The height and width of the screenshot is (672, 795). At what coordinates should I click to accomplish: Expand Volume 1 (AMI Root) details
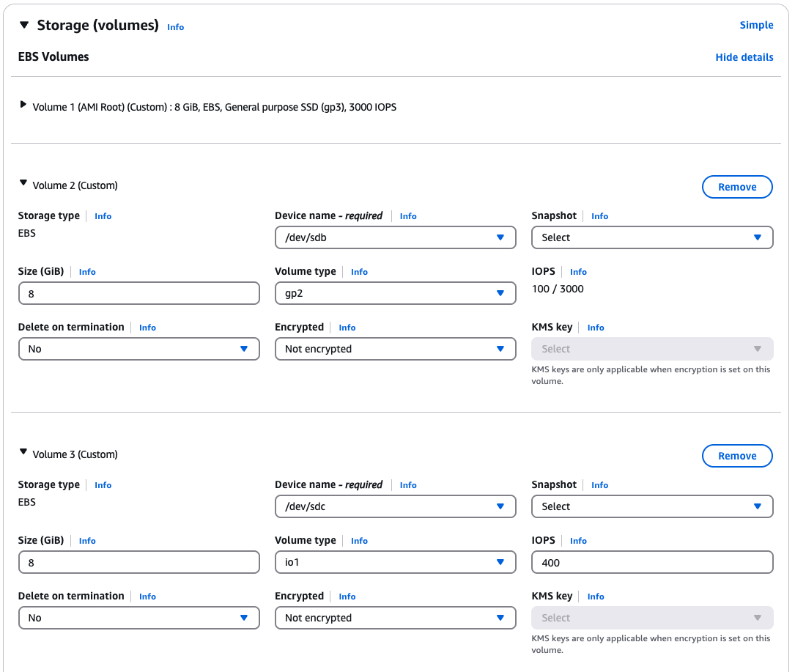click(x=23, y=106)
